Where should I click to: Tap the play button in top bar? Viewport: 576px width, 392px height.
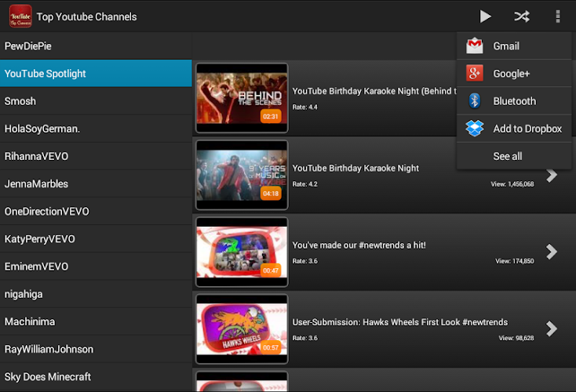[485, 16]
